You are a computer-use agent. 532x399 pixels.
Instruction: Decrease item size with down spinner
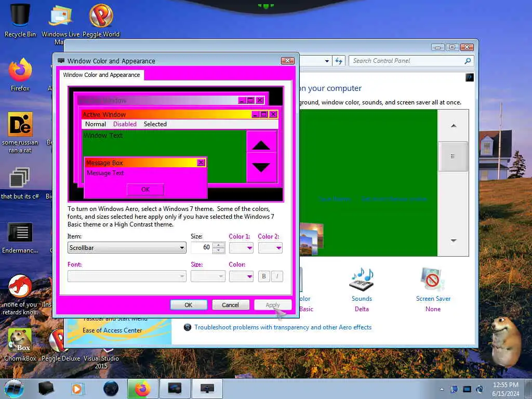(219, 250)
